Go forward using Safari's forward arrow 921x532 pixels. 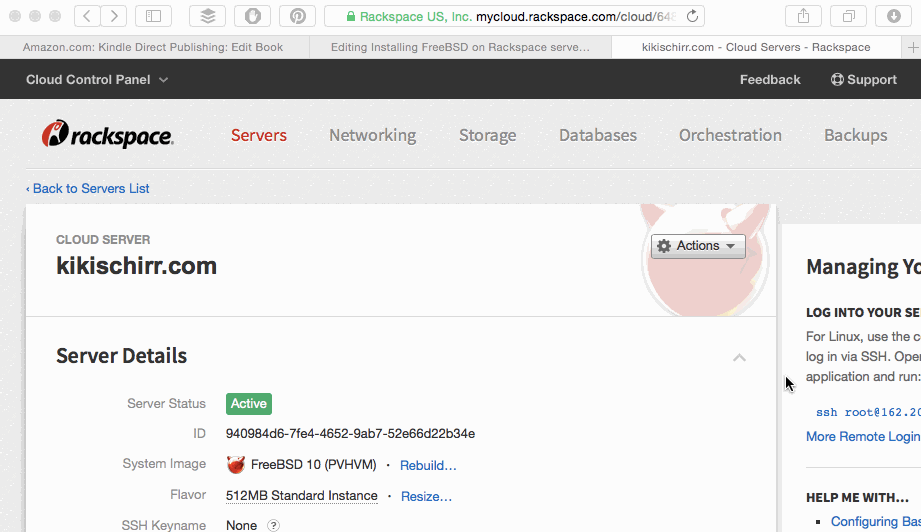[113, 16]
